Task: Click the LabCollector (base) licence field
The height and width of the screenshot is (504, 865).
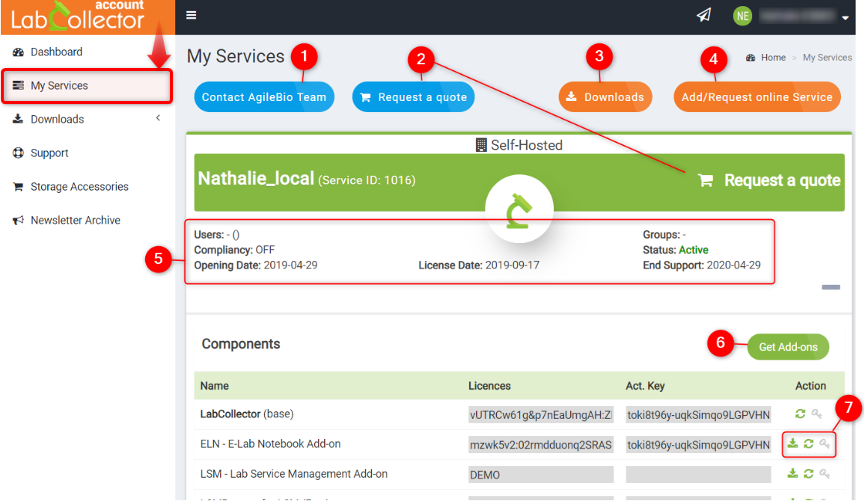Action: [x=540, y=415]
